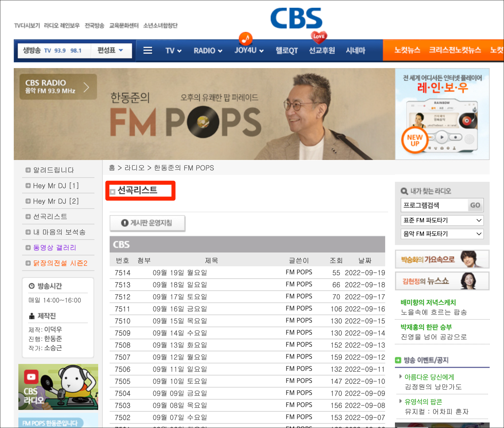Open 헬로QT in the navigation bar
The width and height of the screenshot is (504, 428).
286,51
